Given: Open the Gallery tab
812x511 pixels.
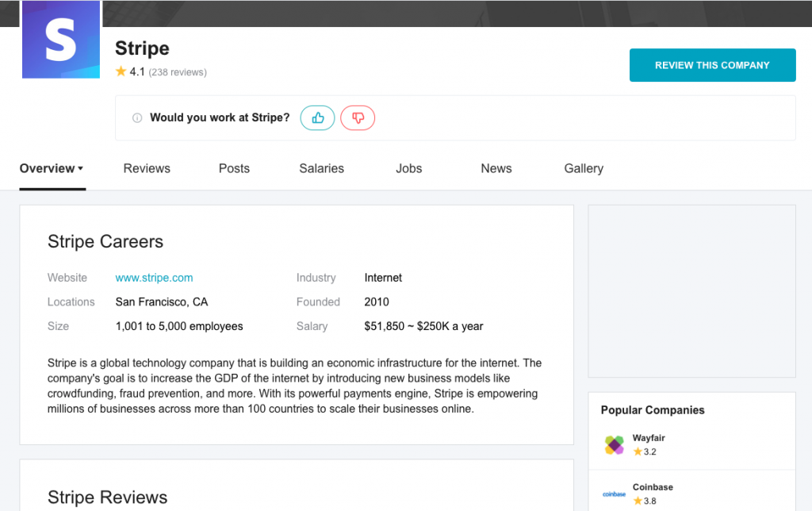Looking at the screenshot, I should 584,168.
